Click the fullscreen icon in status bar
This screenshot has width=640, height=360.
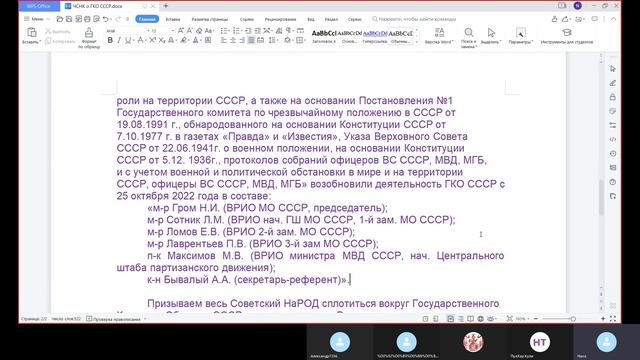click(x=613, y=319)
